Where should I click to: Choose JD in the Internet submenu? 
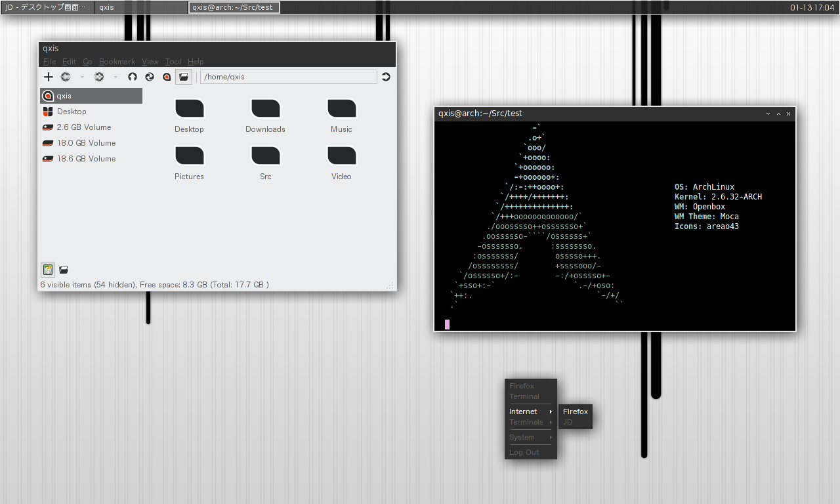(x=576, y=422)
